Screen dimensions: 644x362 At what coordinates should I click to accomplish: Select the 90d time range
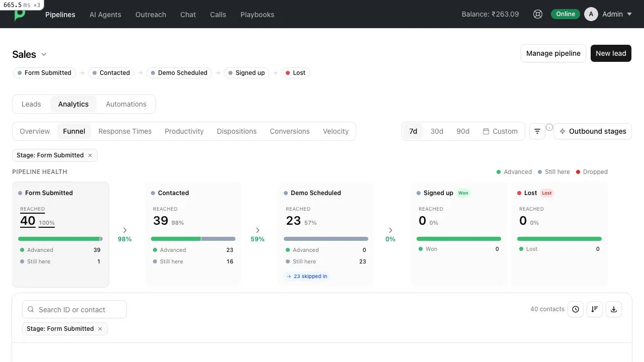pos(463,131)
